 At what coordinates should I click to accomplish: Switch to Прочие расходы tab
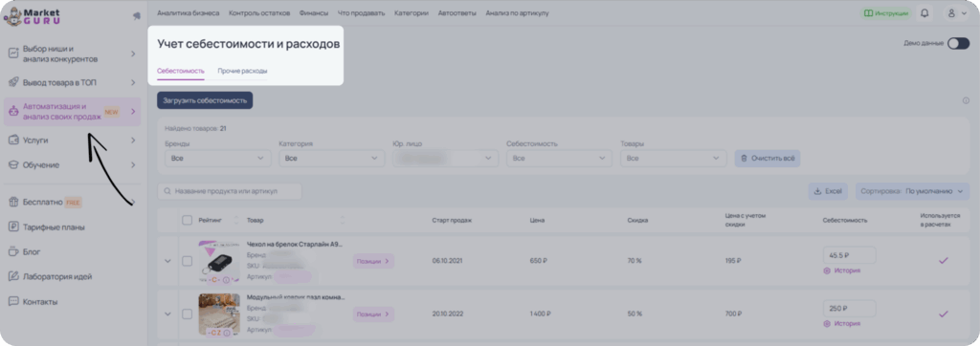click(242, 71)
